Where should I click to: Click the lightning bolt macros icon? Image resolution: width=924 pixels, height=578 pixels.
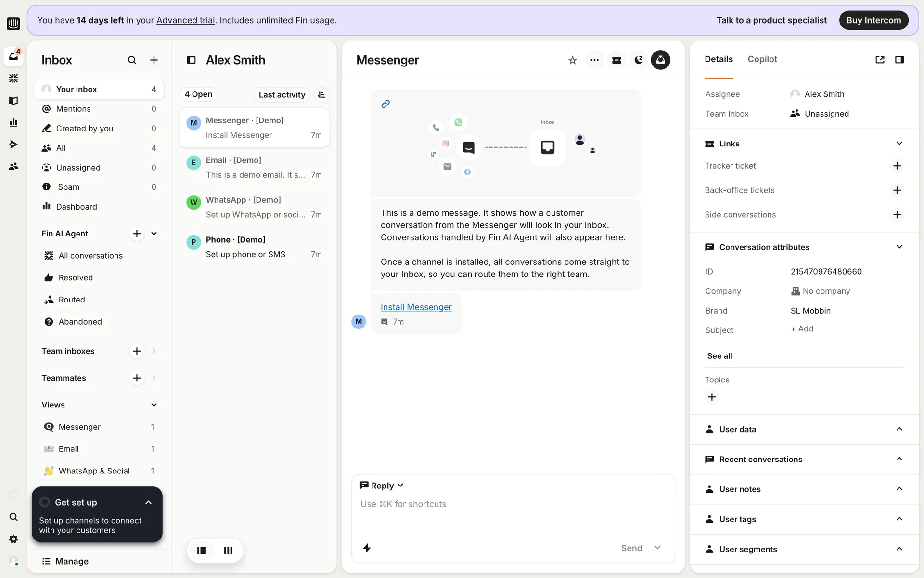pyautogui.click(x=367, y=548)
